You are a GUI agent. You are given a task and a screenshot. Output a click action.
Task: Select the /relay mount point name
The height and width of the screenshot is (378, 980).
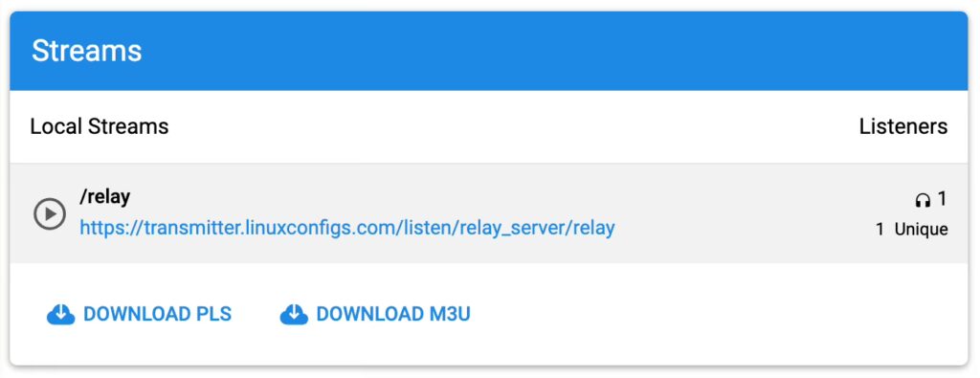(105, 197)
